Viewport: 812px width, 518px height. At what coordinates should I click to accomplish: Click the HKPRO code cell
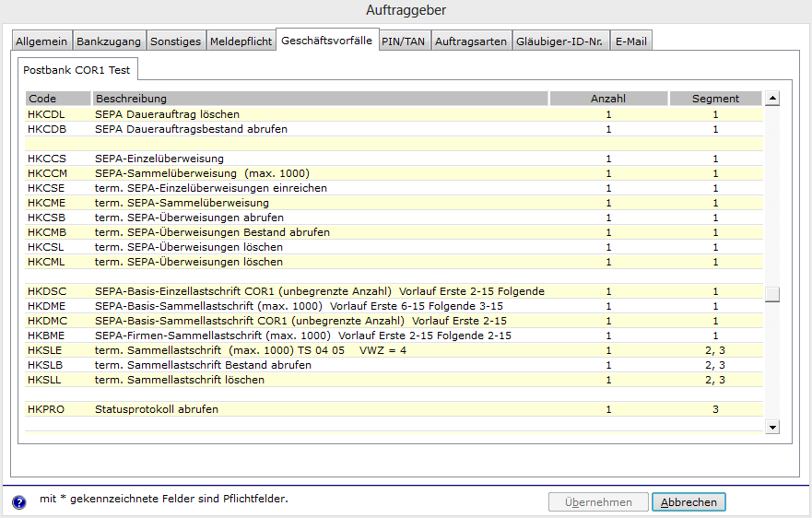46,409
